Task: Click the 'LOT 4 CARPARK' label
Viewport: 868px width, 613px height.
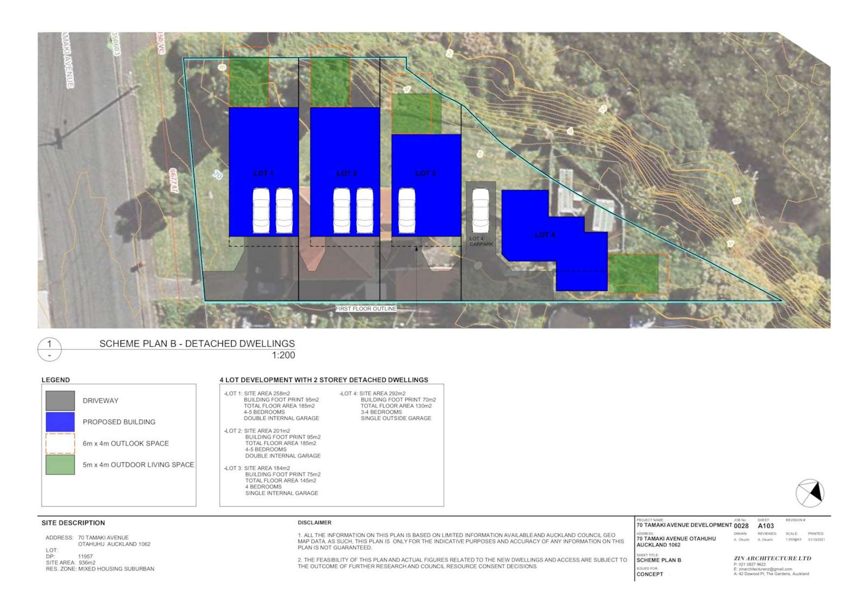Action: point(481,242)
